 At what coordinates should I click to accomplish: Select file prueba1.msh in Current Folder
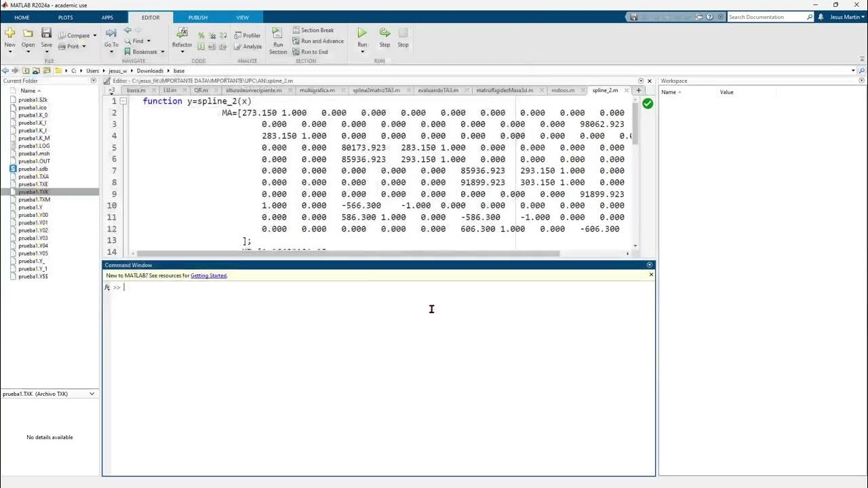(x=34, y=154)
